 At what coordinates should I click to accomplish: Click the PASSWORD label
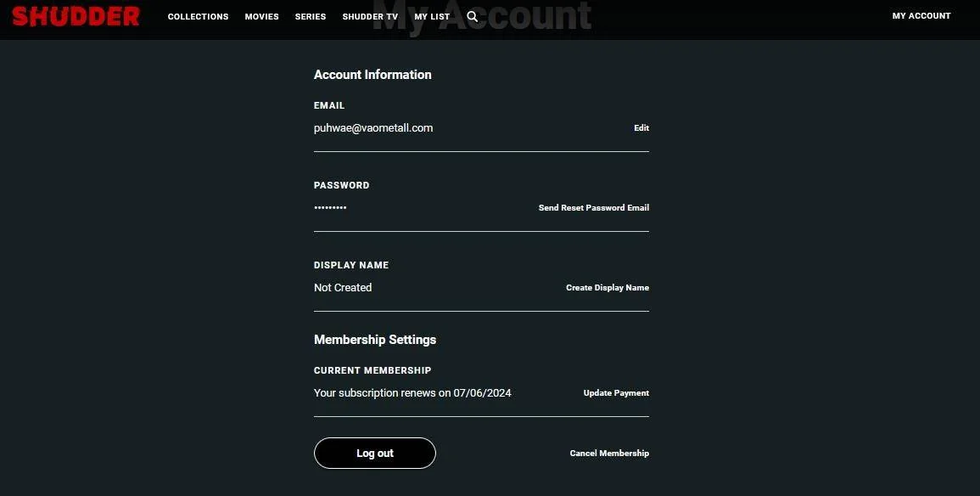(342, 185)
